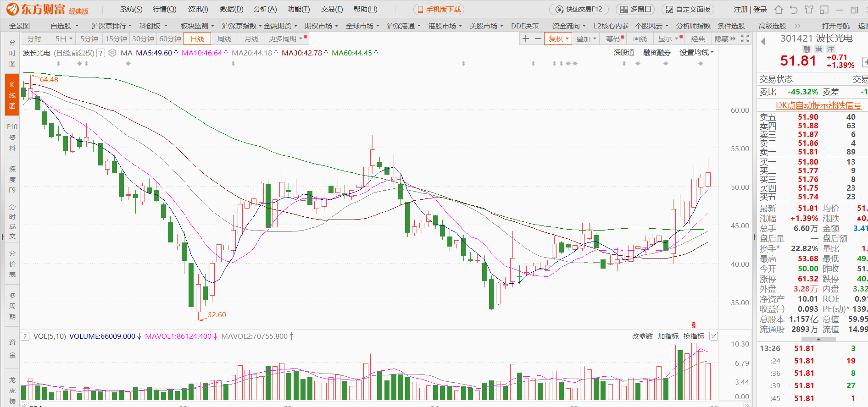Click 加指标 in the volume panel

coord(668,336)
